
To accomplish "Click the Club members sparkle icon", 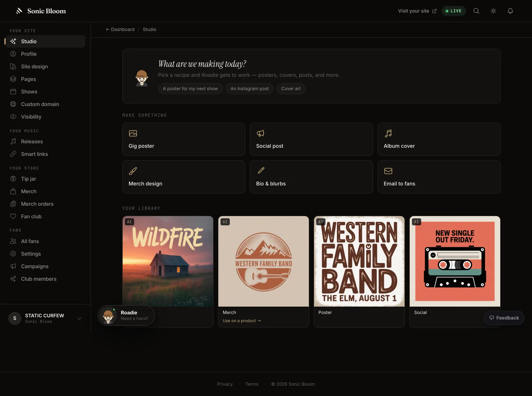I will point(13,279).
